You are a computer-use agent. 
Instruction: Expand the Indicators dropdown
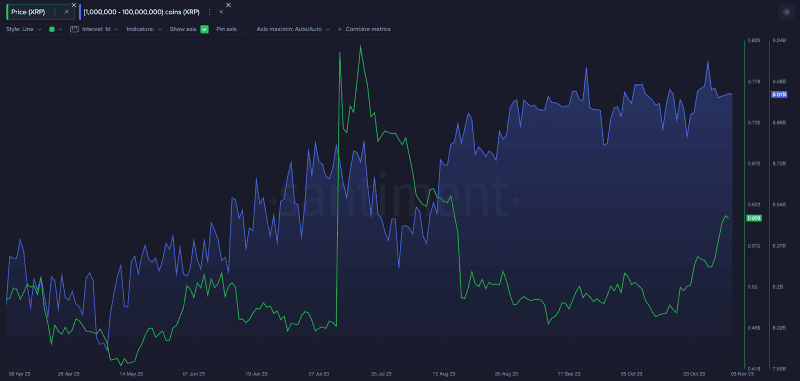144,29
